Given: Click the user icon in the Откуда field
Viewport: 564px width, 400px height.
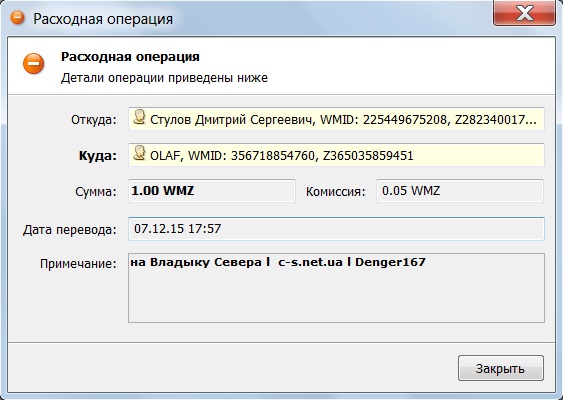Looking at the screenshot, I should 139,118.
